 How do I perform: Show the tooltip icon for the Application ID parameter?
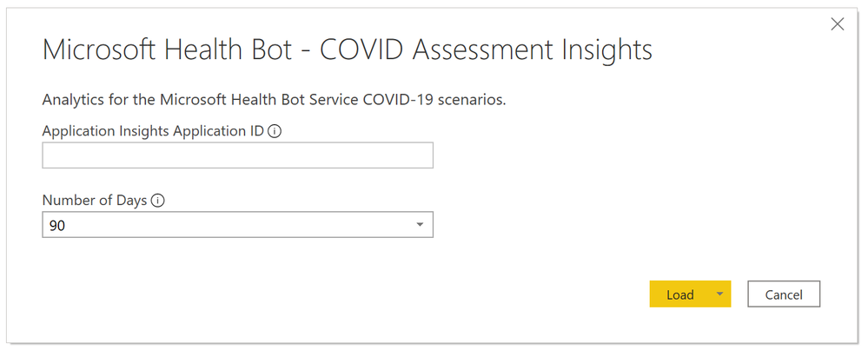point(275,132)
